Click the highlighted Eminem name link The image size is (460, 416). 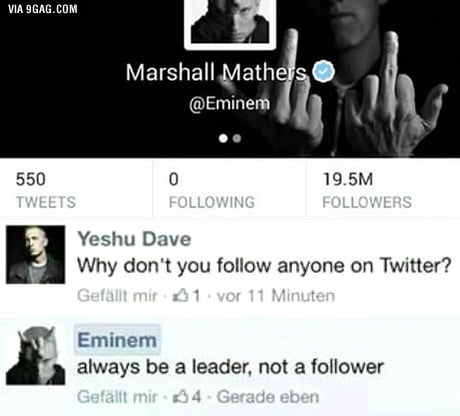coord(117,340)
